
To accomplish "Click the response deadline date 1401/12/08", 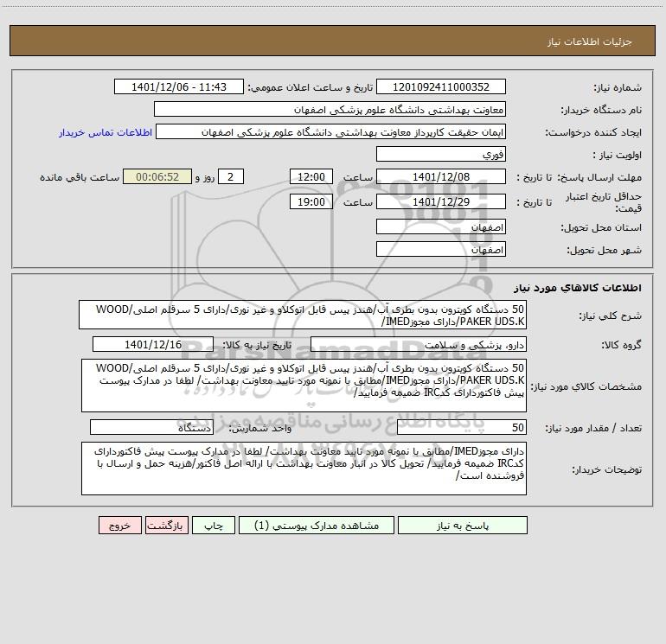I will pyautogui.click(x=441, y=176).
